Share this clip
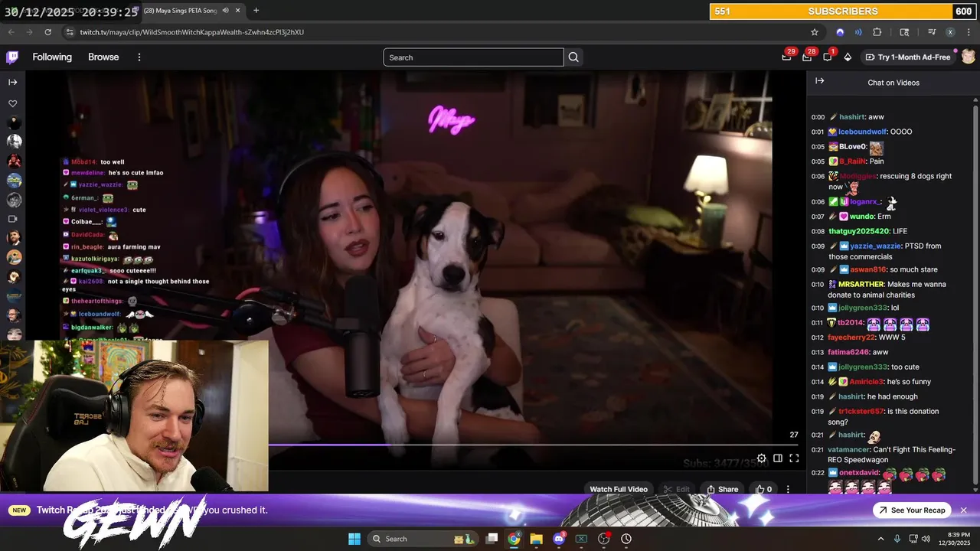The height and width of the screenshot is (551, 980). coord(723,489)
